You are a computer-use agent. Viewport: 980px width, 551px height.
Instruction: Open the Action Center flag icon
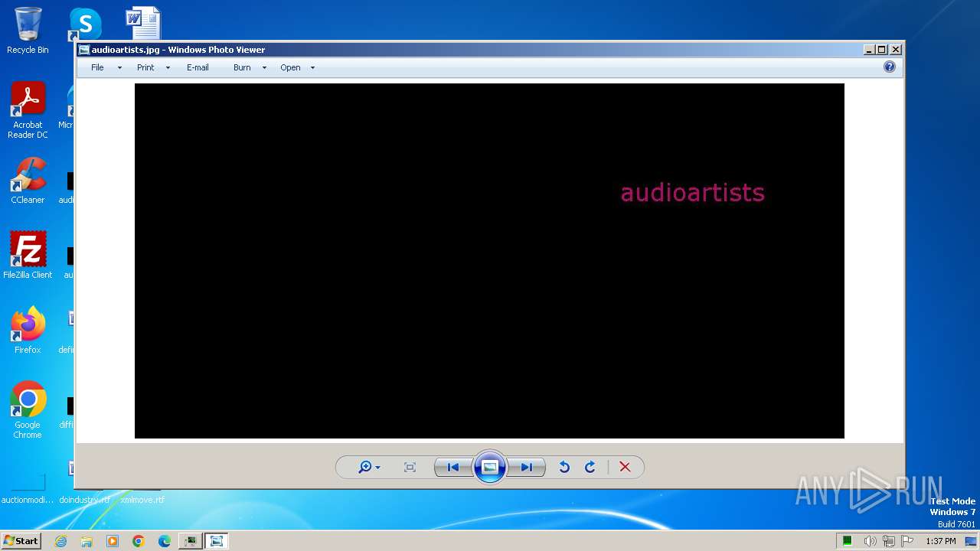pos(907,541)
